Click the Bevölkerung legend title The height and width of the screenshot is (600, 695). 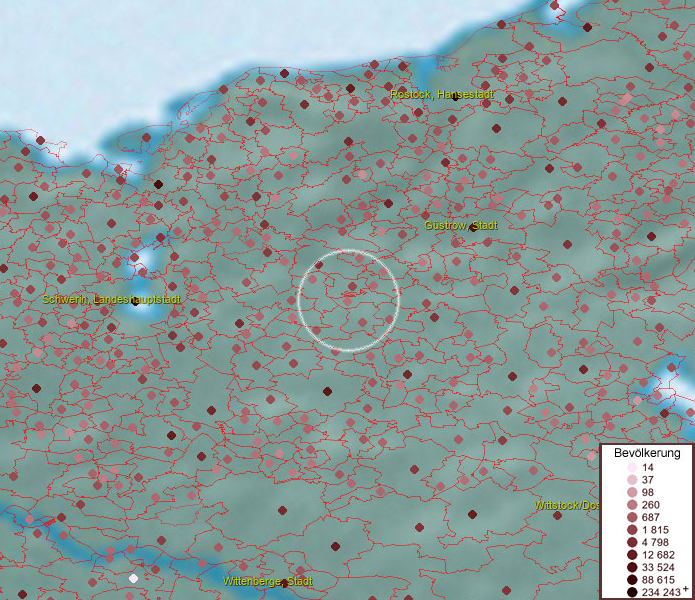647,453
